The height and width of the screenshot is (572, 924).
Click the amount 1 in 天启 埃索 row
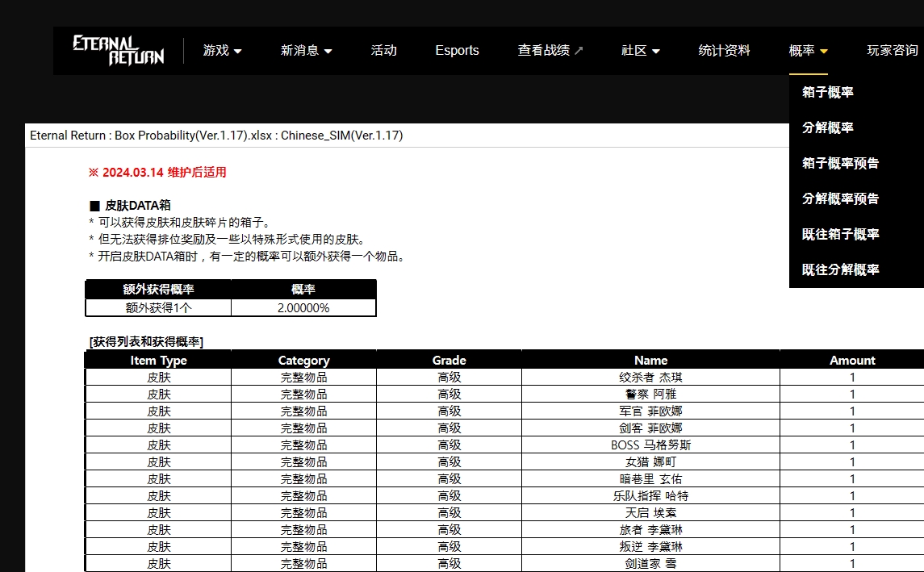[x=852, y=513]
